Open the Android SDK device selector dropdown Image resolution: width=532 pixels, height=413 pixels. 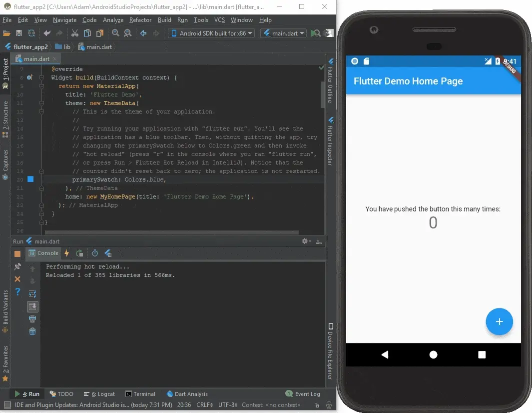point(211,33)
